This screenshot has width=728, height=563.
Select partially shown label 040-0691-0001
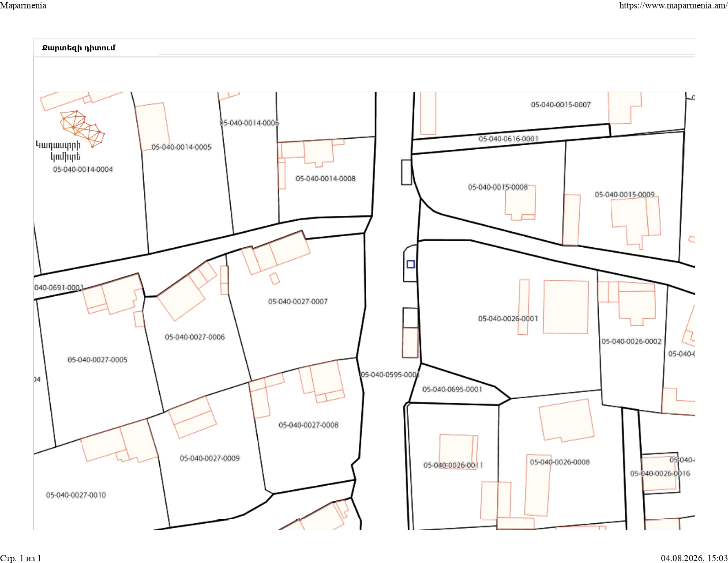pyautogui.click(x=59, y=287)
